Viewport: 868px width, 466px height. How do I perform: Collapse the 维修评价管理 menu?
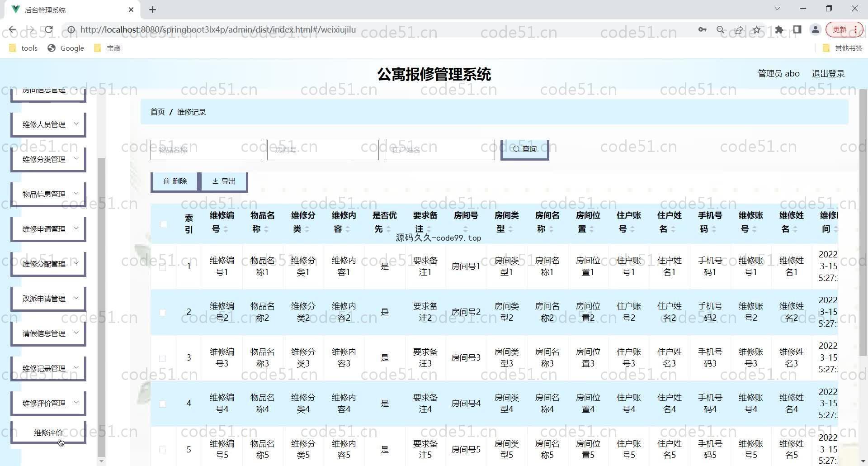48,403
